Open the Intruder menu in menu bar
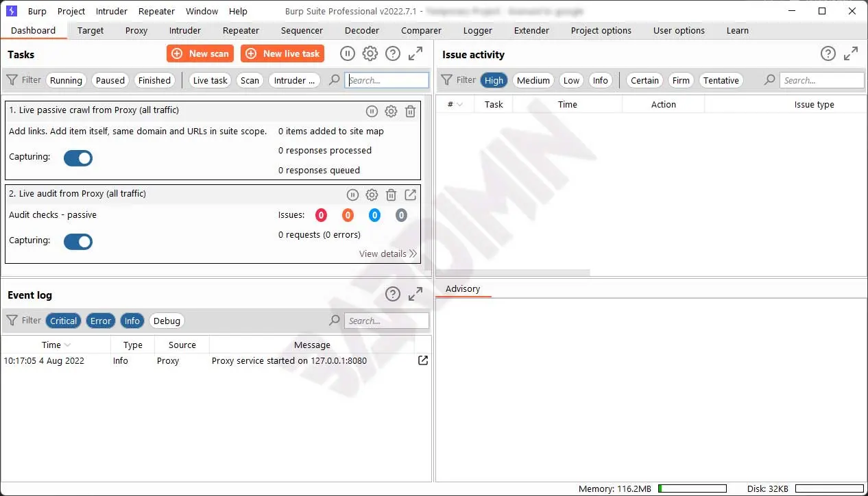This screenshot has height=496, width=868. click(x=111, y=11)
